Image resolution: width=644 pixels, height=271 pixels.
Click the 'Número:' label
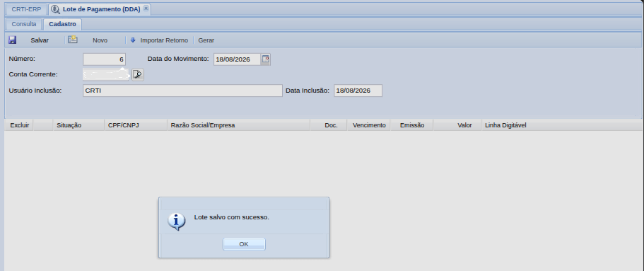pyautogui.click(x=22, y=59)
